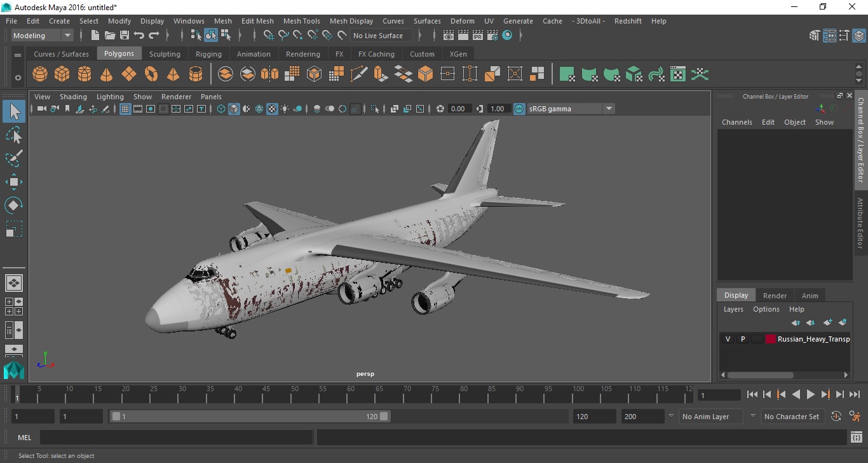Click the Undo arrow icon
The image size is (868, 463).
[x=139, y=36]
